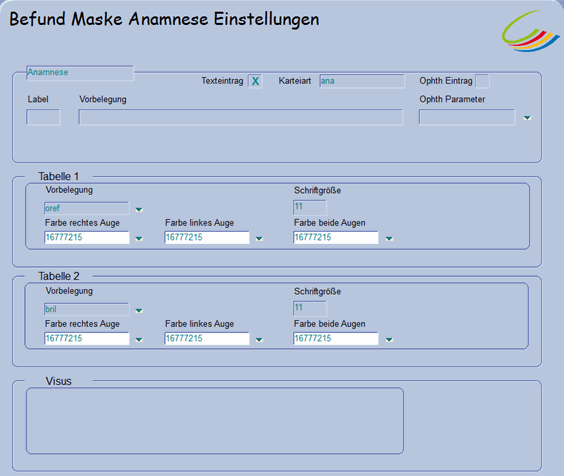This screenshot has height=476, width=564.
Task: Expand Tabelle 1 Vorbelegung dropdown
Action: coord(139,209)
